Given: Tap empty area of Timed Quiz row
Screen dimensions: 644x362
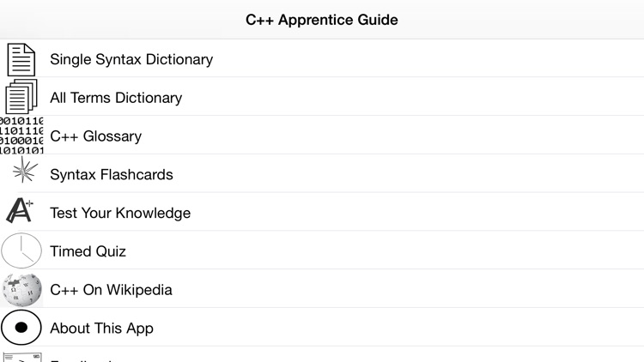Looking at the screenshot, I should tap(385, 251).
